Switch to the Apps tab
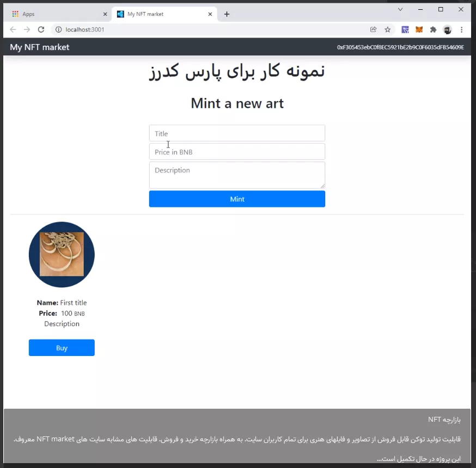Viewport: 476px width, 468px height. click(58, 14)
